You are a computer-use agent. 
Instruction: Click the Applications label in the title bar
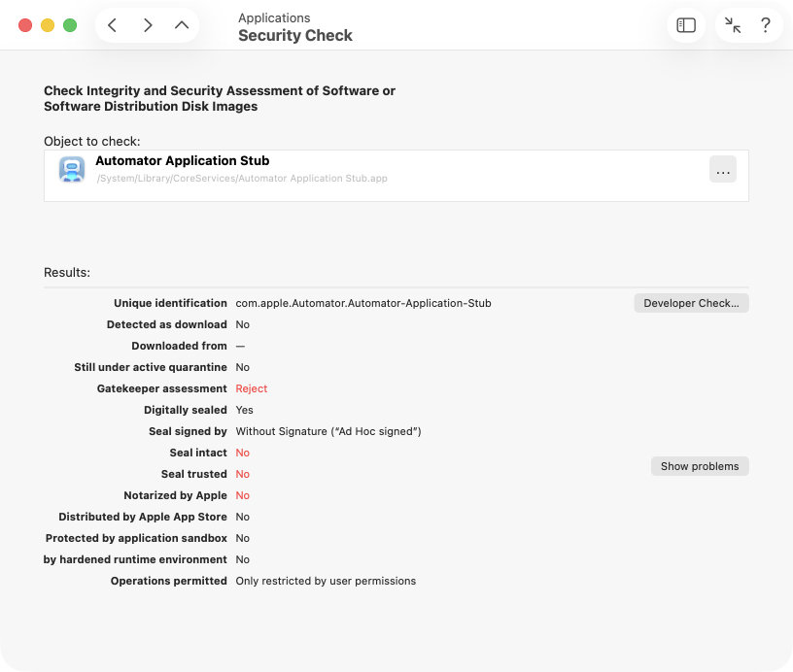coord(275,17)
